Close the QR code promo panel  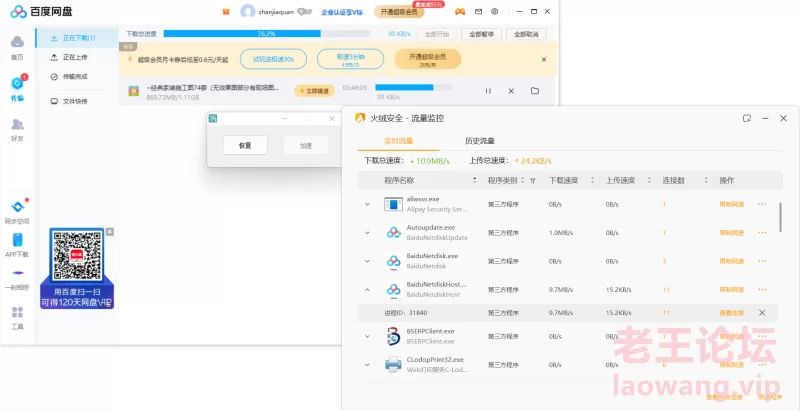[x=110, y=232]
